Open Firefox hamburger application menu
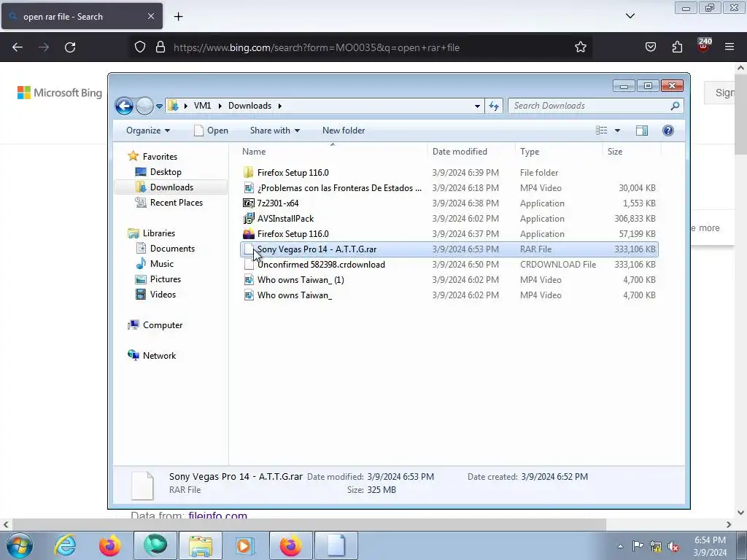The width and height of the screenshot is (747, 560). point(729,47)
